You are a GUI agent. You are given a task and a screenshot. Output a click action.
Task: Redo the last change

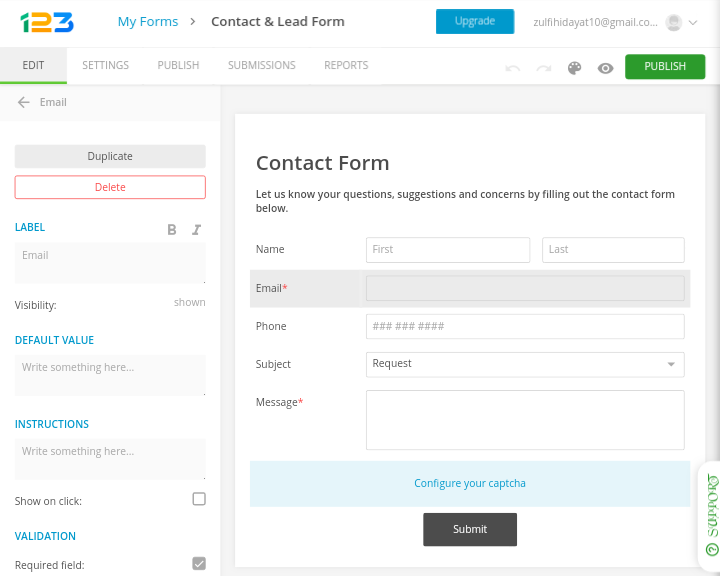(544, 68)
